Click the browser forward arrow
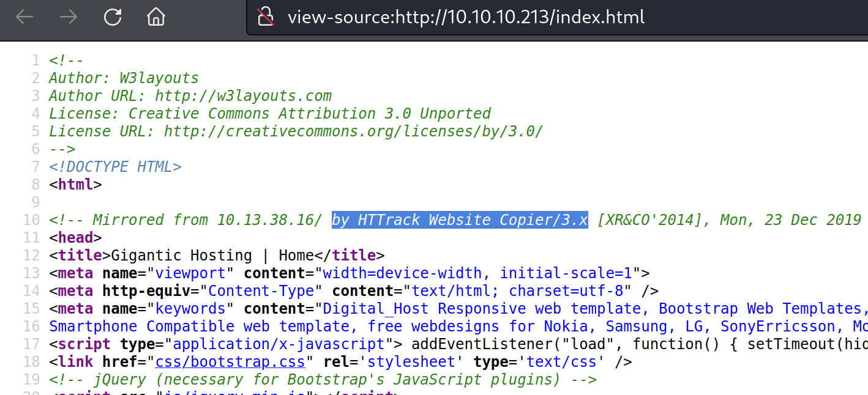 (69, 17)
